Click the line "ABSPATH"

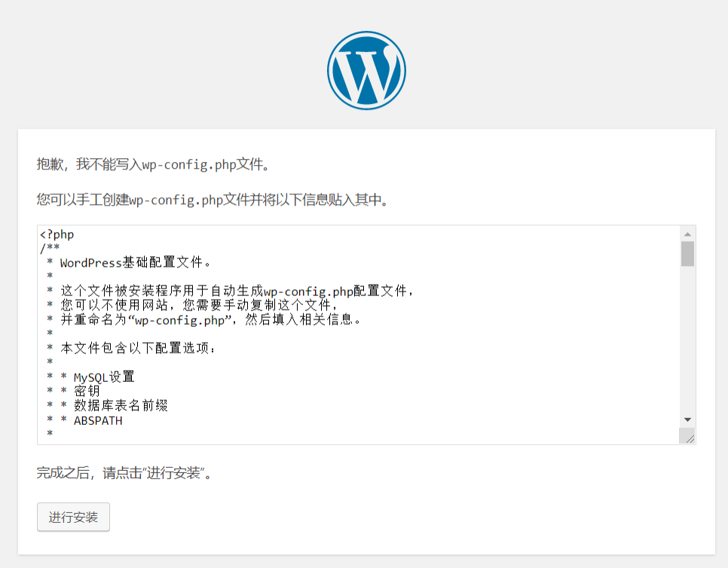tap(98, 420)
